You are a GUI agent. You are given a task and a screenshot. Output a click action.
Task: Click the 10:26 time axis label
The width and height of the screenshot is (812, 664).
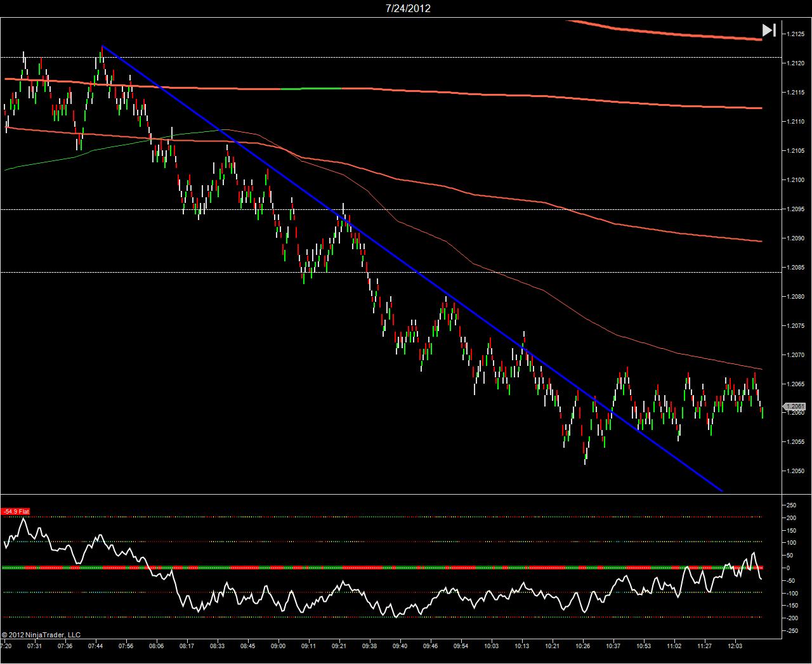[x=582, y=646]
